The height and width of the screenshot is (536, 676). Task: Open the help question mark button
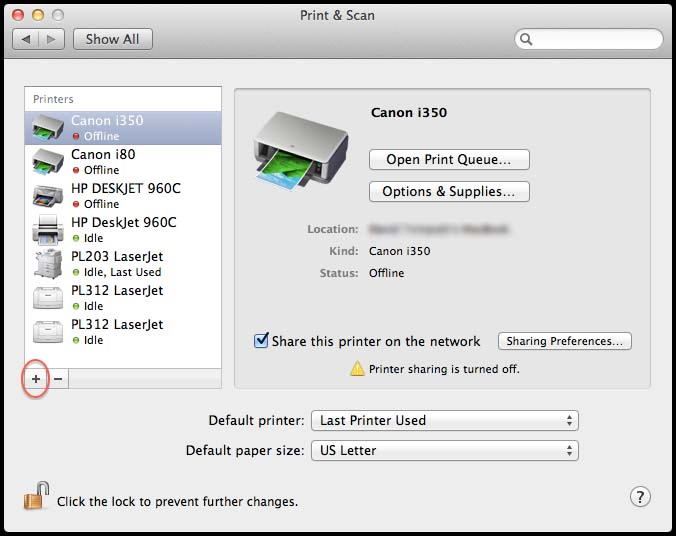tap(641, 497)
